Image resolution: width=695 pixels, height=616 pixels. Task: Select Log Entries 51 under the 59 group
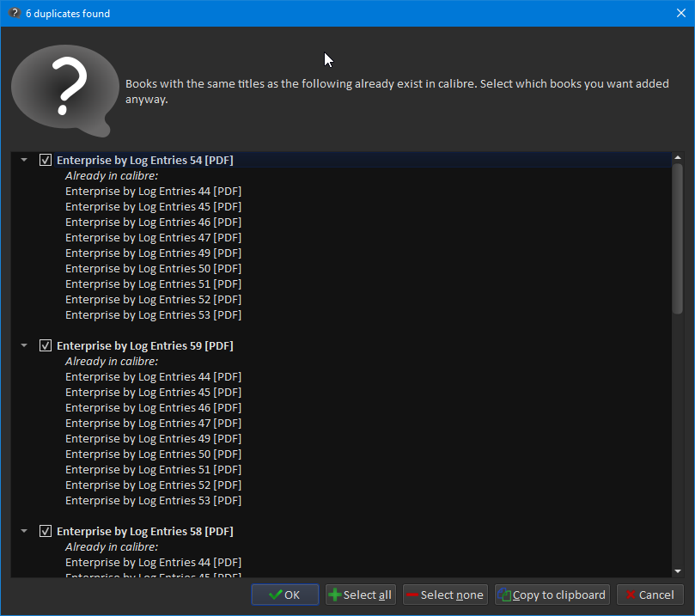click(x=154, y=470)
